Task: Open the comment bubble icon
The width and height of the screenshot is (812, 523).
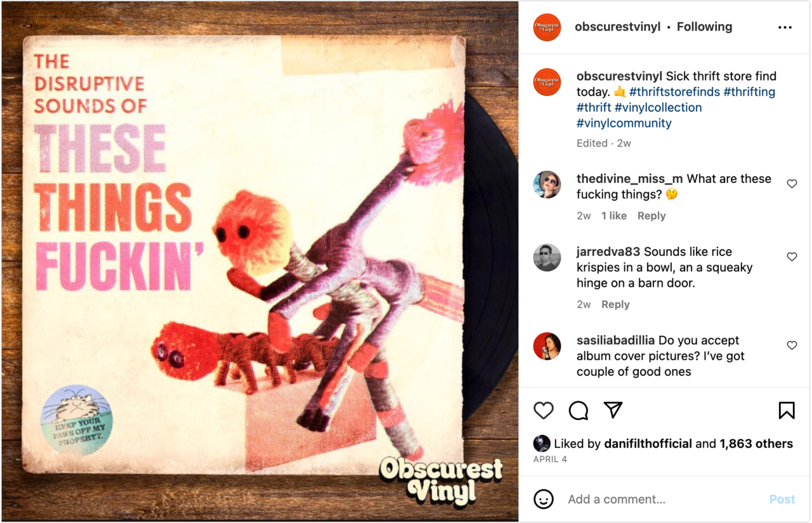Action: click(x=578, y=411)
